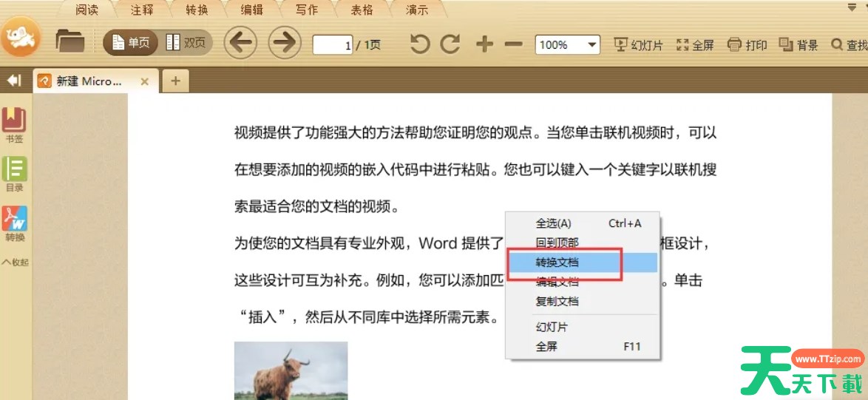
Task: Open the table of contents (目录) panel
Action: [14, 173]
